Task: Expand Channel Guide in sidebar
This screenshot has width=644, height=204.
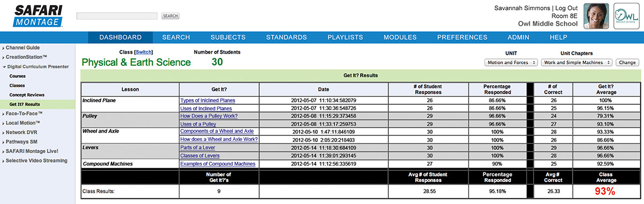Action: (23, 48)
